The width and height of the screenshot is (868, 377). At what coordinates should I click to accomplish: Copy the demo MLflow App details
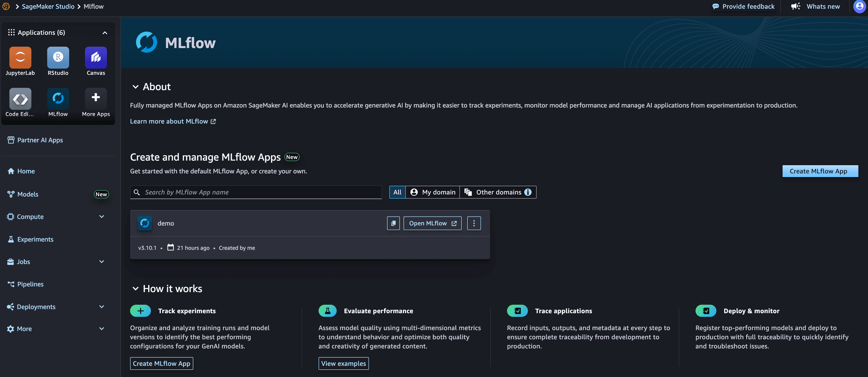393,223
